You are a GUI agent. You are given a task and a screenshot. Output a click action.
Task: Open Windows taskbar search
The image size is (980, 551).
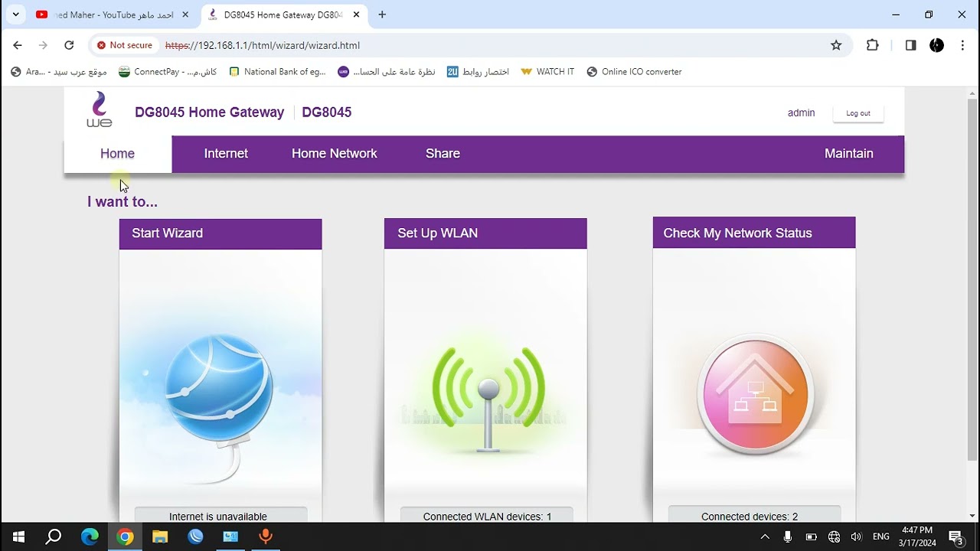(x=54, y=537)
